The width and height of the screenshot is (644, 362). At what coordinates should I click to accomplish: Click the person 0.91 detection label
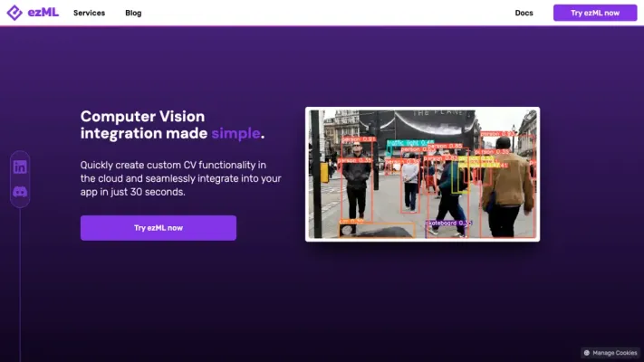(358, 139)
